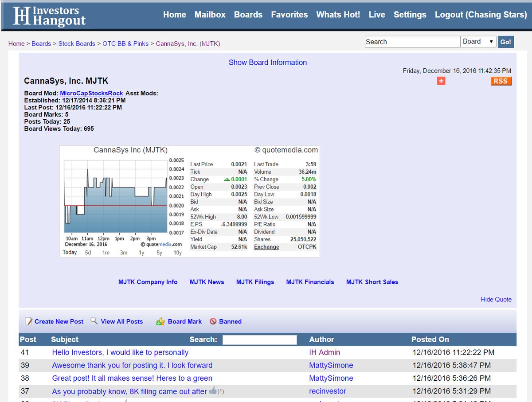The height and width of the screenshot is (402, 532).
Task: Click Boards breadcrumb link
Action: (x=41, y=43)
